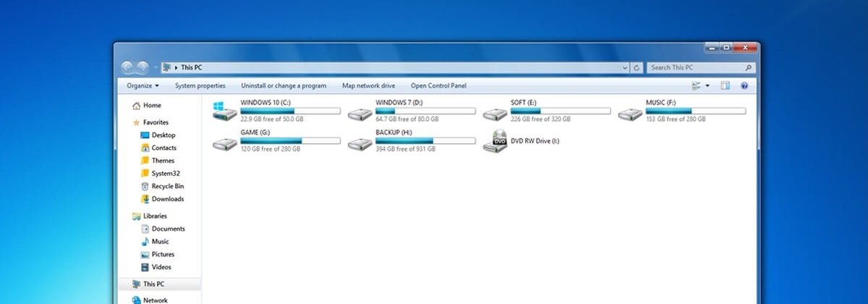This screenshot has height=304, width=868.
Task: Open Themes folder in Favorites
Action: pos(157,161)
